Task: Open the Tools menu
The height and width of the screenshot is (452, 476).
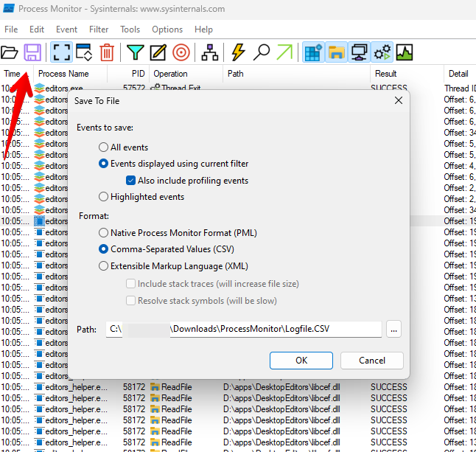Action: (x=130, y=29)
